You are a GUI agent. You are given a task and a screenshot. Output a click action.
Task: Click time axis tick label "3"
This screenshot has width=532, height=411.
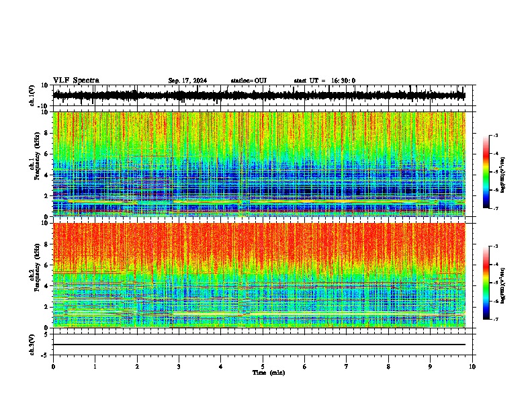(x=179, y=367)
